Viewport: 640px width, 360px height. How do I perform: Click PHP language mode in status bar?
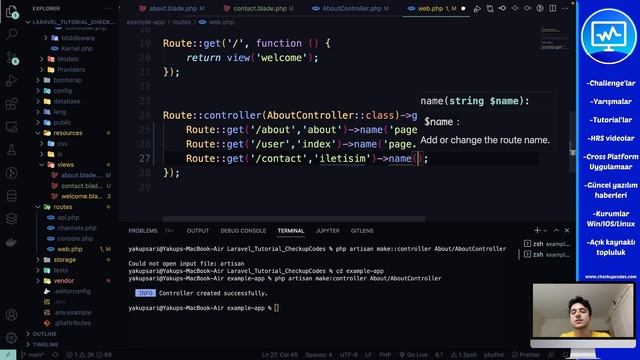(385, 355)
